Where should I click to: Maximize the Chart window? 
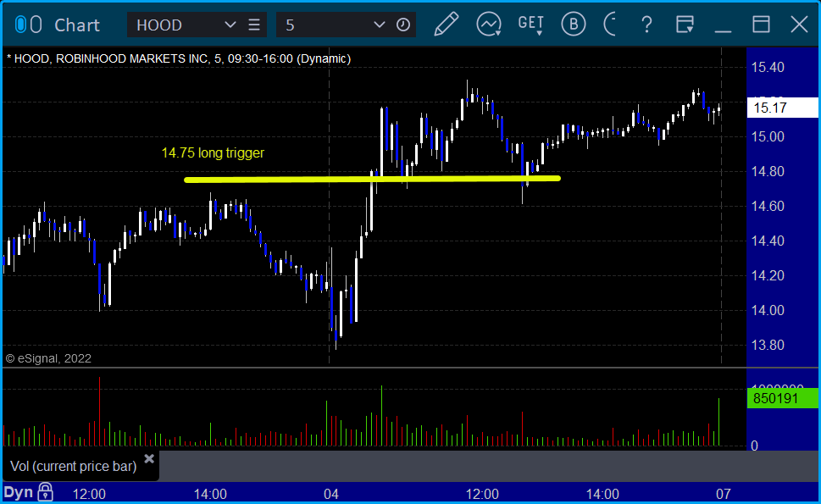pos(761,25)
